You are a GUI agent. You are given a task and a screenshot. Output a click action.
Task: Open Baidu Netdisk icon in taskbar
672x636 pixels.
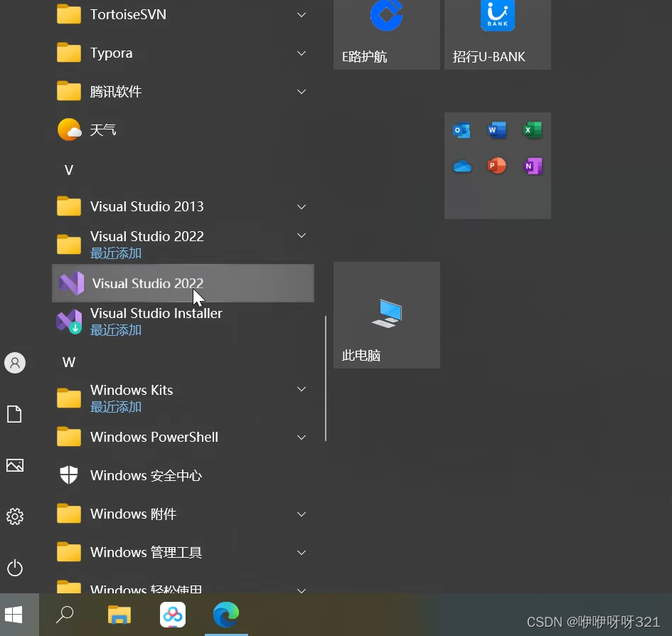coord(173,615)
